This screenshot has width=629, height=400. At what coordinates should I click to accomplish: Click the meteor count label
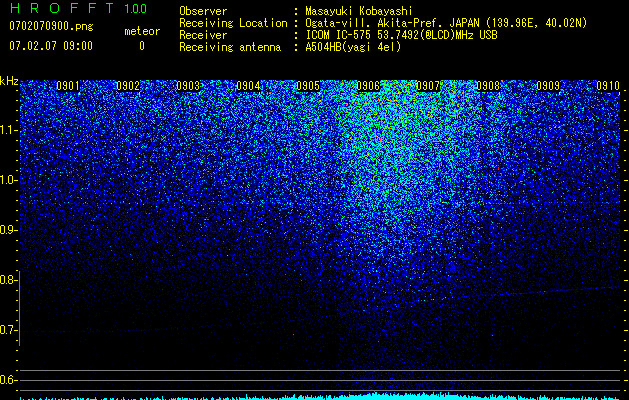[142, 31]
